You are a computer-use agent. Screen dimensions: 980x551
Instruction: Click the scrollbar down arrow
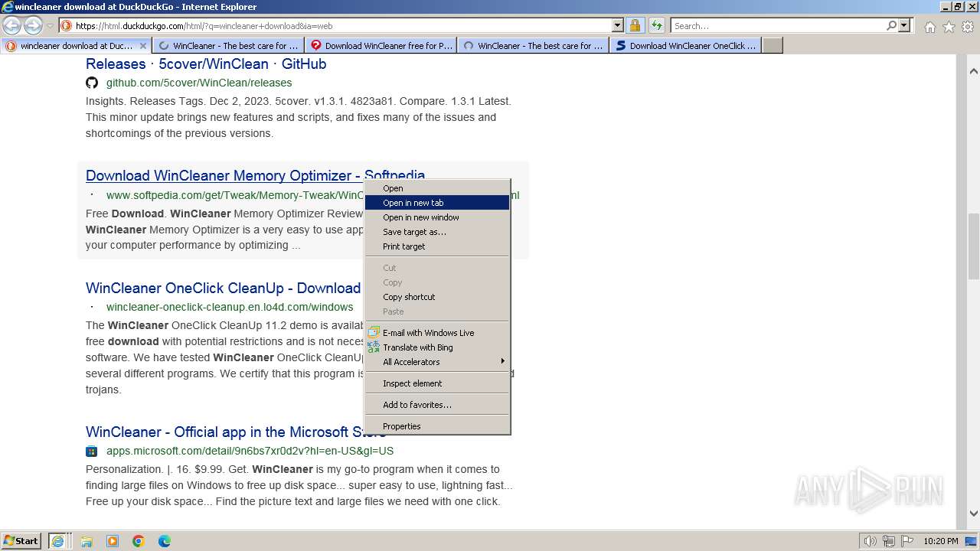[x=974, y=514]
